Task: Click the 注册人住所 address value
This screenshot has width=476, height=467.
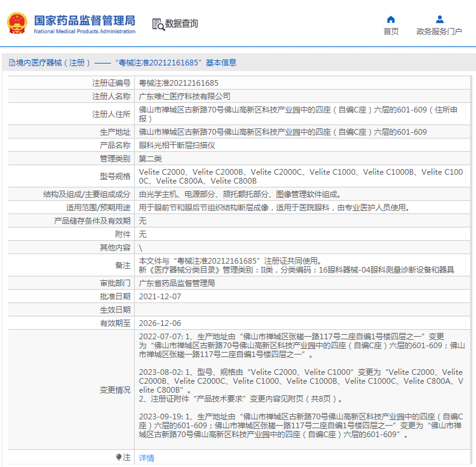Action: click(298, 114)
